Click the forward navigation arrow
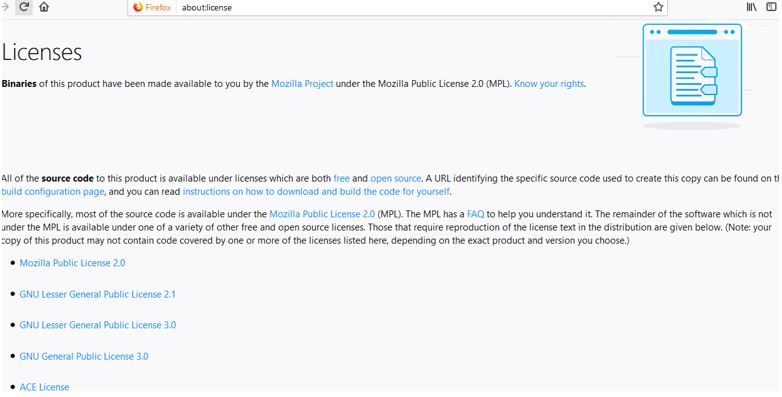 pyautogui.click(x=5, y=7)
